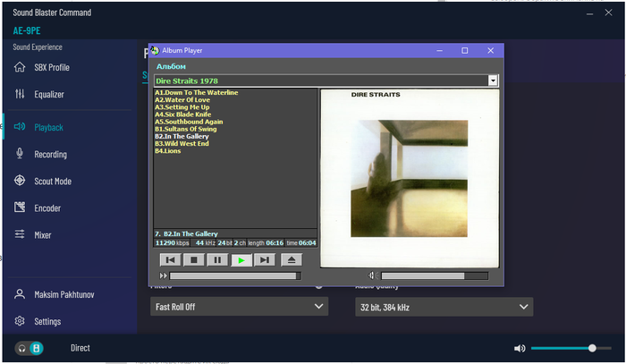This screenshot has height=364, width=626.
Task: Open the Encoder icon
Action: coord(20,207)
